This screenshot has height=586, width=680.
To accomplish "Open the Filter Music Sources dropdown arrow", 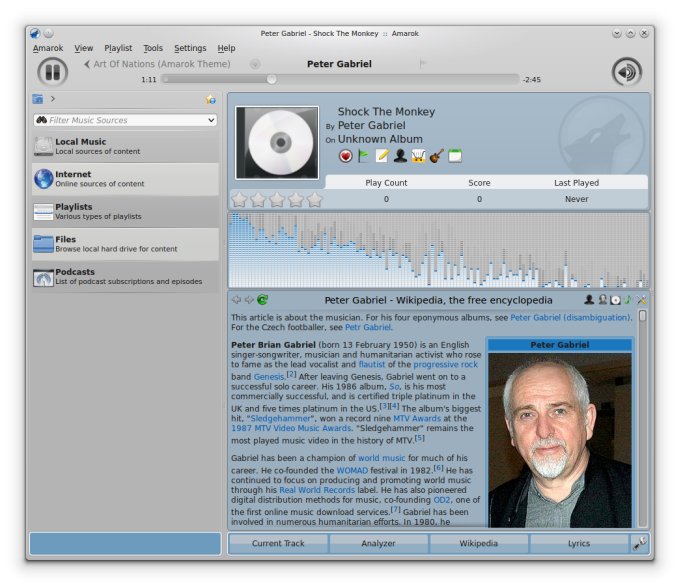I will click(211, 120).
